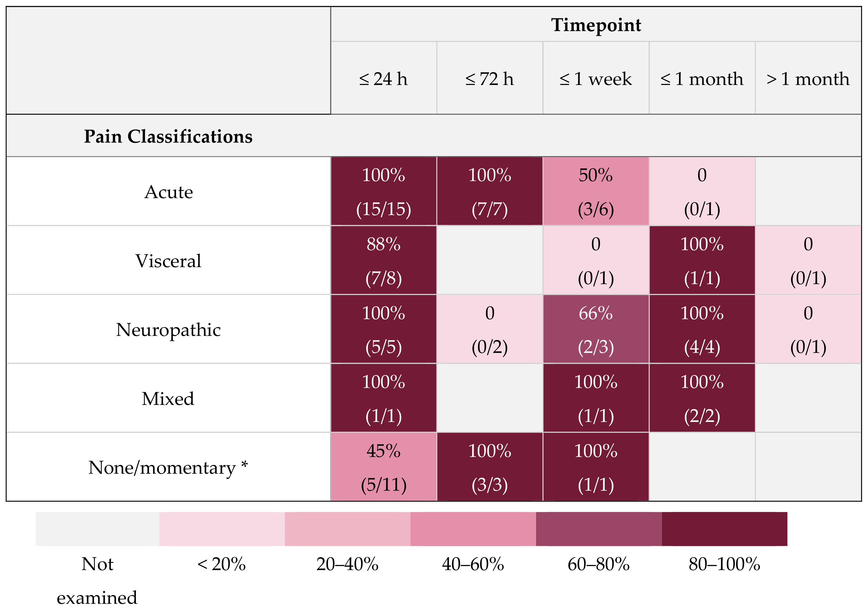
Task: Click the 'Not examined' legend color swatch
Action: 97,529
